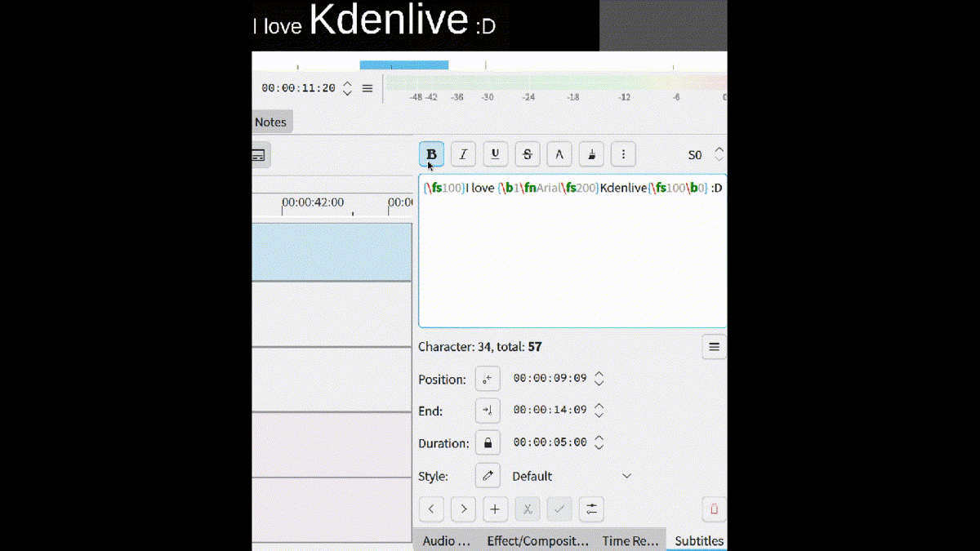Set subtitle position to cursor icon
The image size is (980, 551).
click(488, 379)
